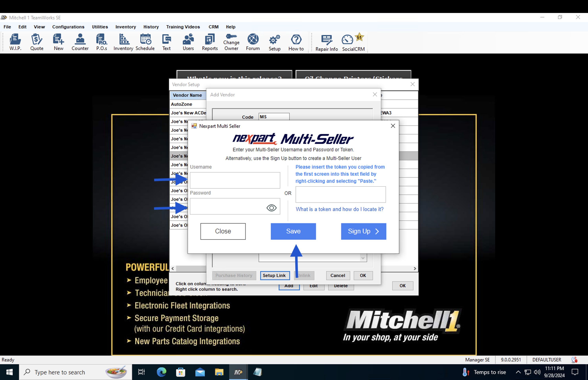The width and height of the screenshot is (588, 380).
Task: Open the Inventory toolbar icon
Action: click(x=123, y=42)
